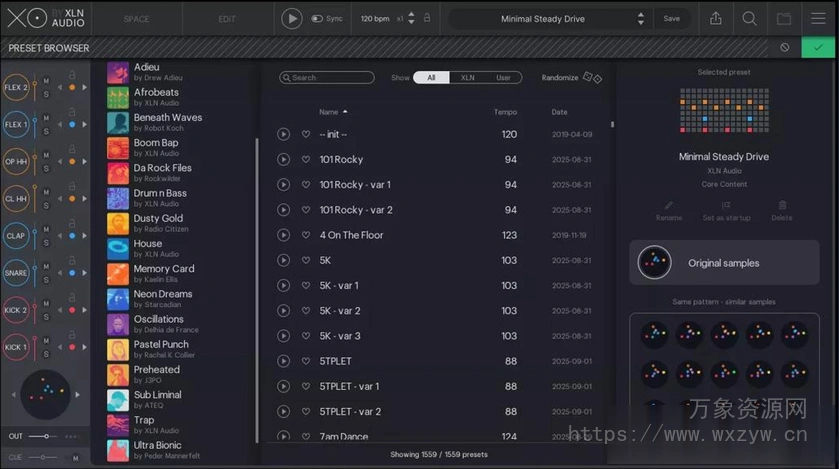Preview the 5K - var 2 preset
The image size is (839, 469).
click(284, 311)
